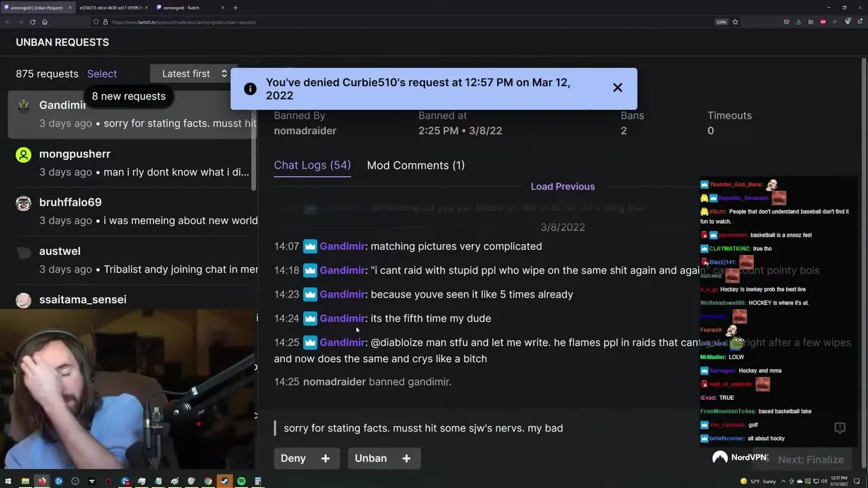Switch to the Mod Comments (1) tab
This screenshot has height=488, width=868.
pos(416,165)
